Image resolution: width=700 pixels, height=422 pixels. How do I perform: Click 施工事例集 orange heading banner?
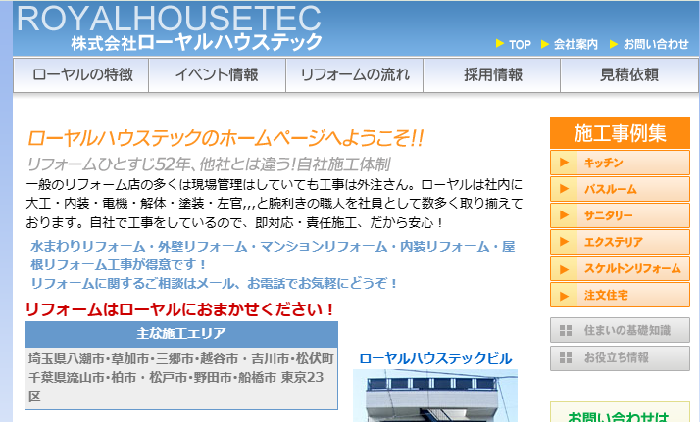(x=620, y=133)
